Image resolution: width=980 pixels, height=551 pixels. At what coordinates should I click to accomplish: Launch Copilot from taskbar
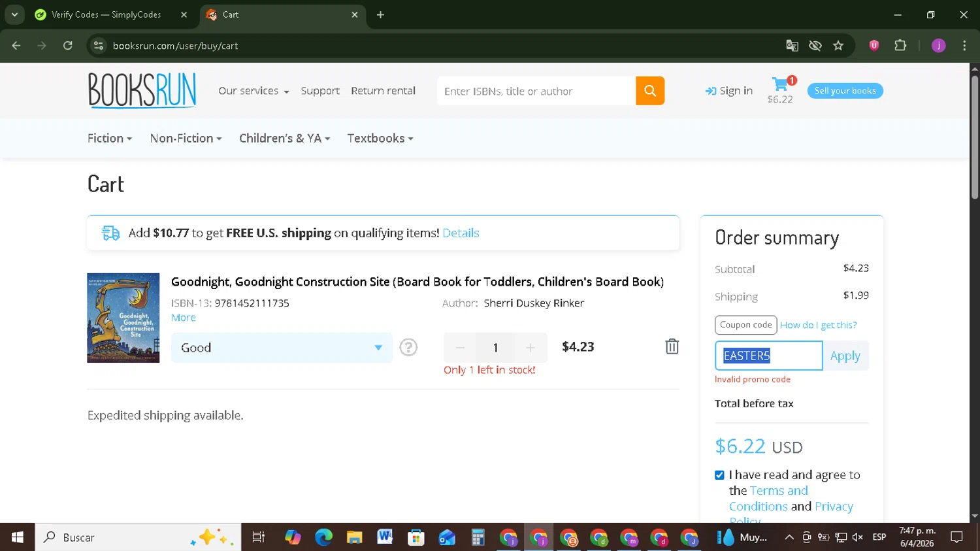coord(293,537)
